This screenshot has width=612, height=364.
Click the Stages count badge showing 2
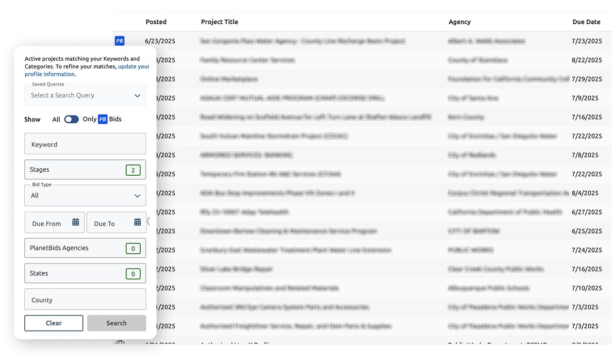pyautogui.click(x=133, y=170)
